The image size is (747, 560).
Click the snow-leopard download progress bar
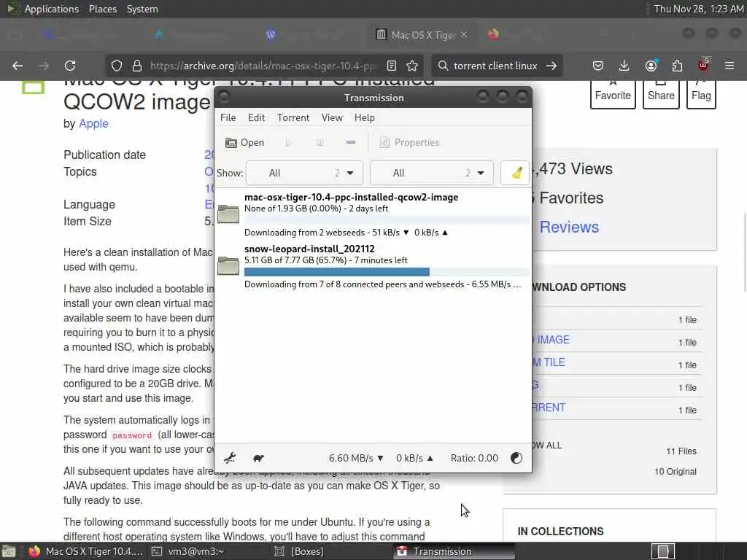387,272
